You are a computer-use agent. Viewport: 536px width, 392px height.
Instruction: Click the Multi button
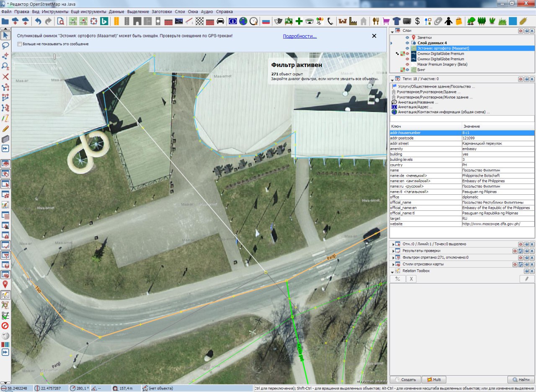tap(434, 379)
